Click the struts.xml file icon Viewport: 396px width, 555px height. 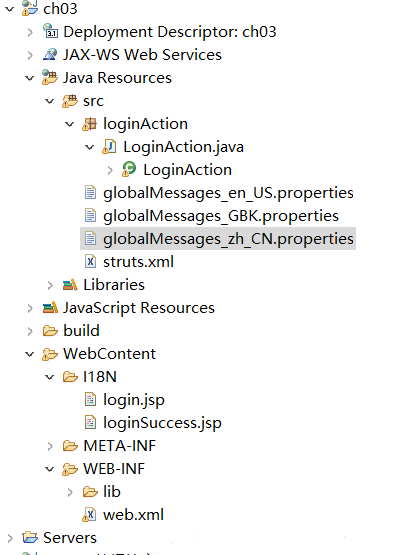tap(90, 262)
